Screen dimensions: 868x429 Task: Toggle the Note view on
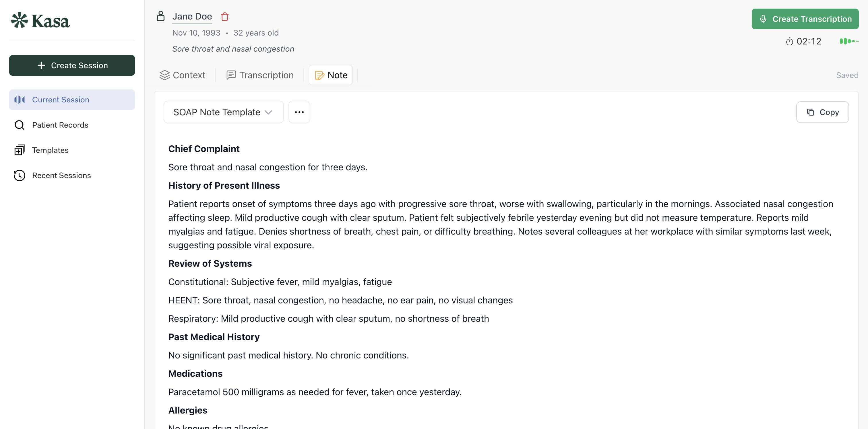pyautogui.click(x=331, y=75)
